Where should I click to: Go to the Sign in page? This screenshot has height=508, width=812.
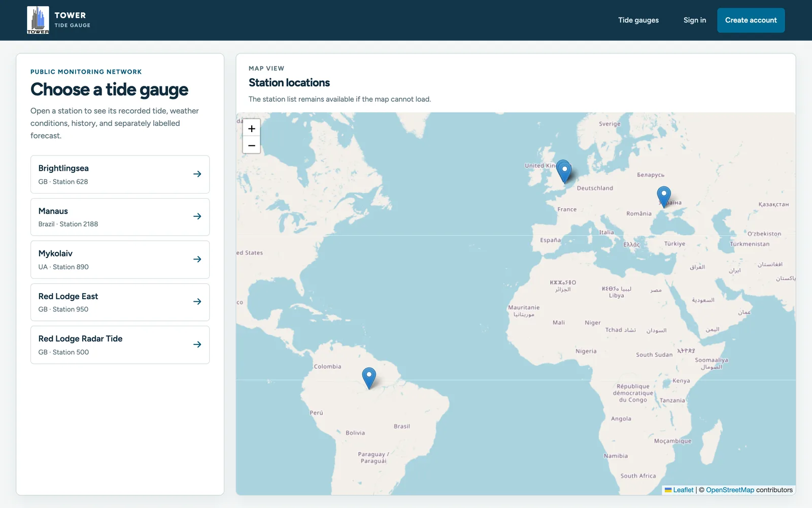695,20
